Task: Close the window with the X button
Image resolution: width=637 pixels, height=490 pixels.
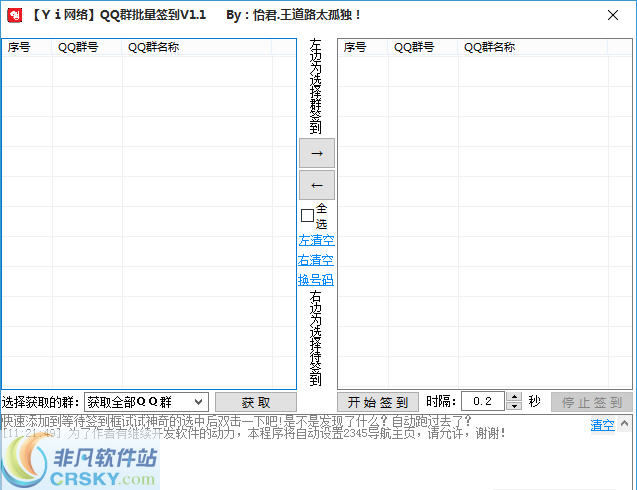Action: 613,15
